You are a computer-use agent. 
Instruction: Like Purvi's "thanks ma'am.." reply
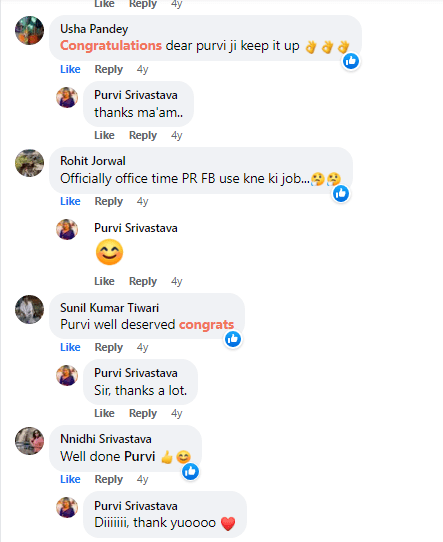[104, 135]
